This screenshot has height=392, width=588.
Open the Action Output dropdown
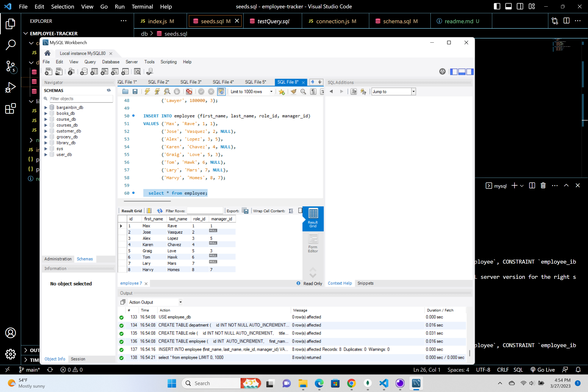181,302
